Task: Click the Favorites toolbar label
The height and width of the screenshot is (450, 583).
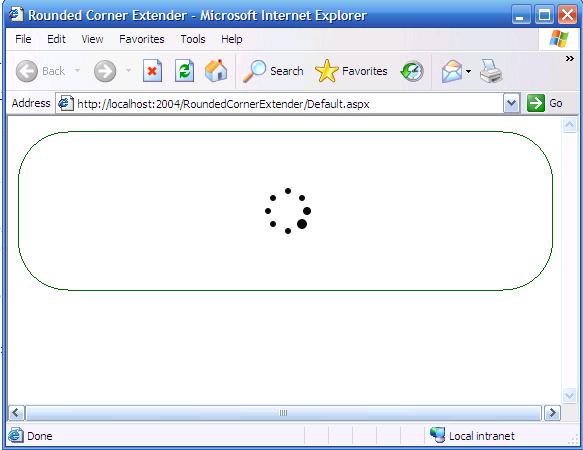Action: click(364, 71)
